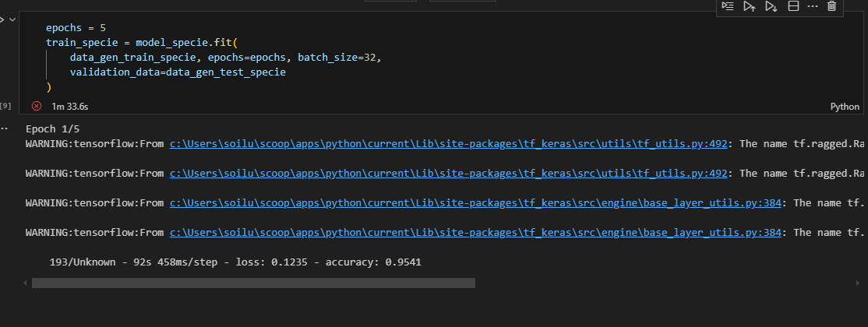Click Run by Line icon in cell toolbar
Image resolution: width=868 pixels, height=327 pixels.
(728, 6)
